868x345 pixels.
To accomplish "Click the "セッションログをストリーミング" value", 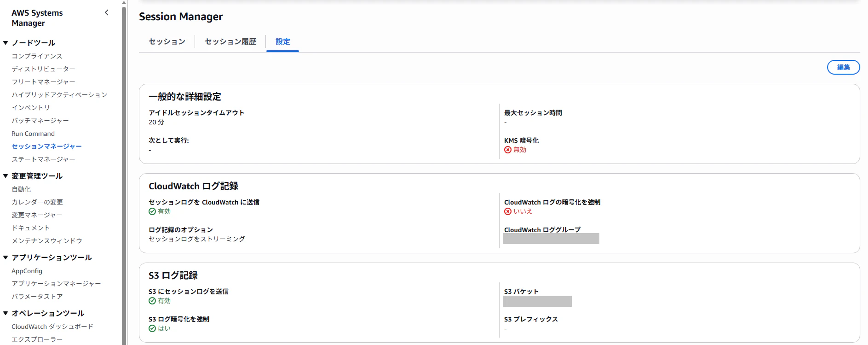I will [x=197, y=239].
